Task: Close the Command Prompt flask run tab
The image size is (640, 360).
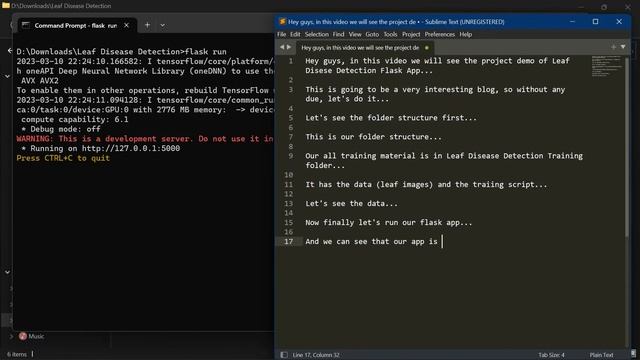Action: click(127, 25)
